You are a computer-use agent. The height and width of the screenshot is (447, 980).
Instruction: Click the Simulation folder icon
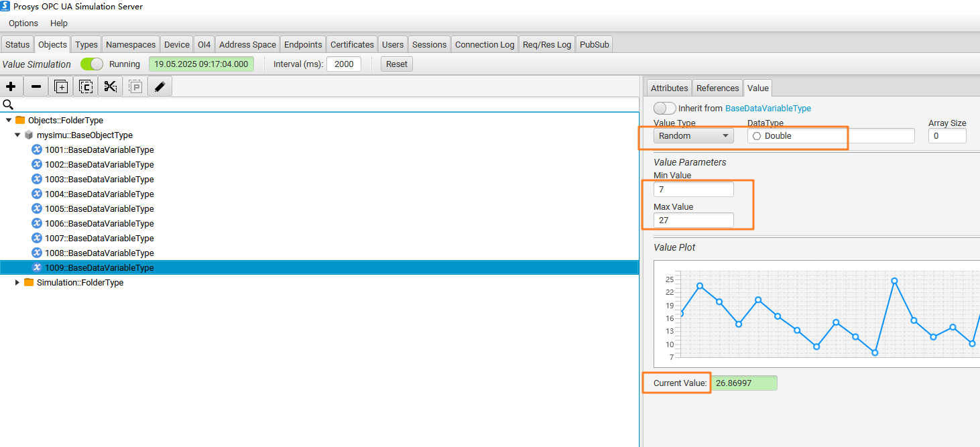29,282
